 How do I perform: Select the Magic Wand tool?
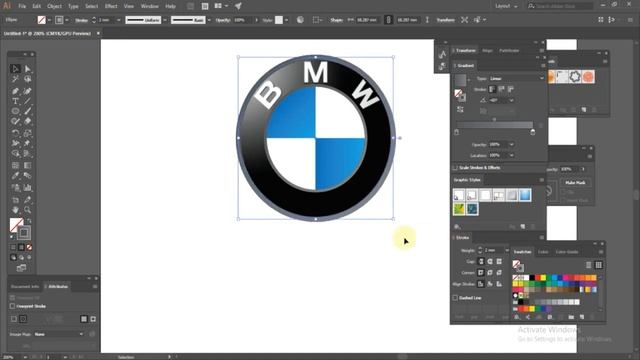[15, 79]
